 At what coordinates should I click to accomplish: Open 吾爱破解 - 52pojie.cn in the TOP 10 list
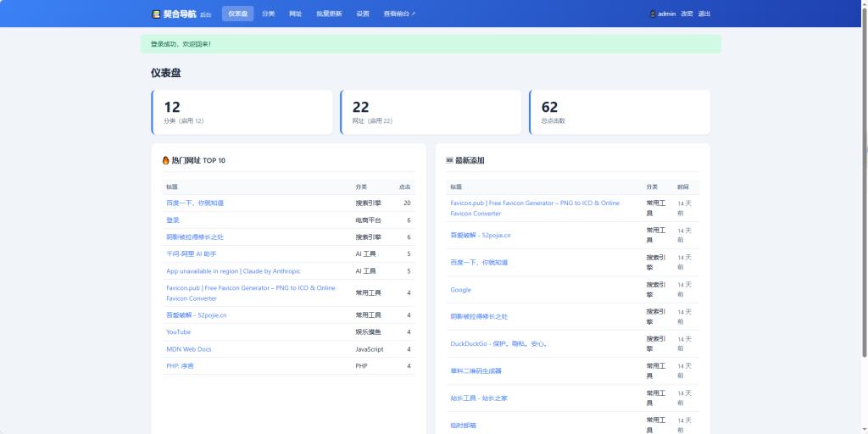(x=197, y=315)
